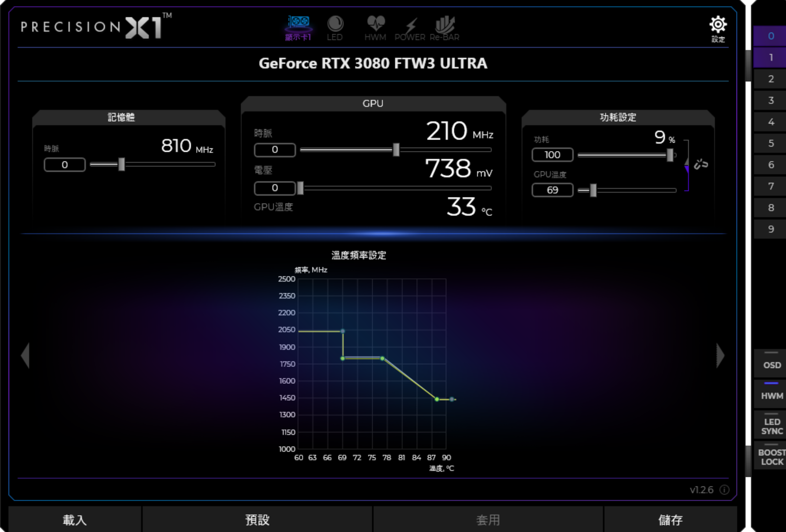Select profile 5
The height and width of the screenshot is (532, 786).
[x=771, y=143]
